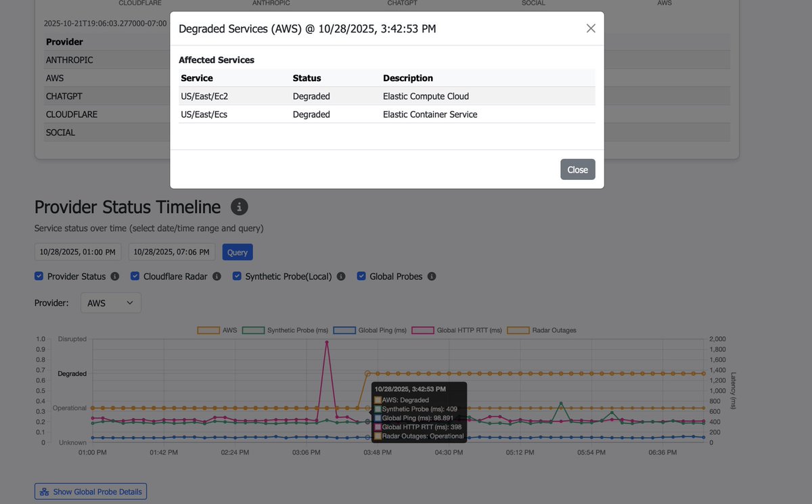Click the Description column header
The height and width of the screenshot is (504, 812).
pos(408,78)
